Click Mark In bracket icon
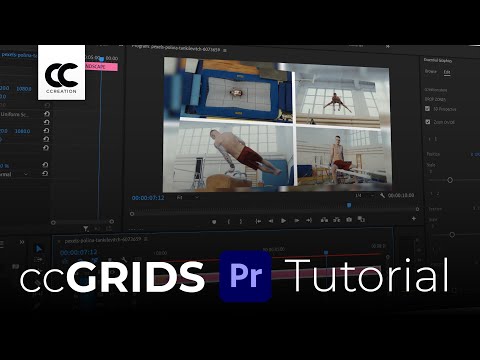Viewport: 480px width, 360px height. click(229, 221)
